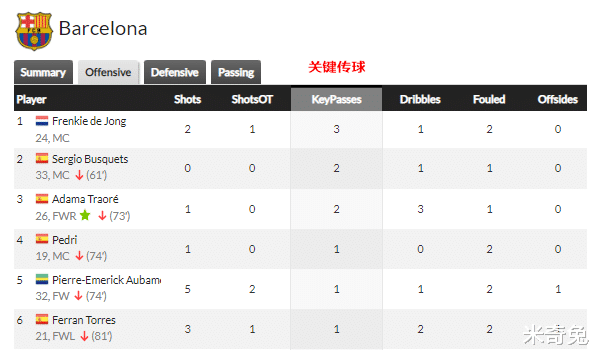Screen dimensions: 600x360
Task: Click the Barcelona club crest
Action: coord(34,31)
